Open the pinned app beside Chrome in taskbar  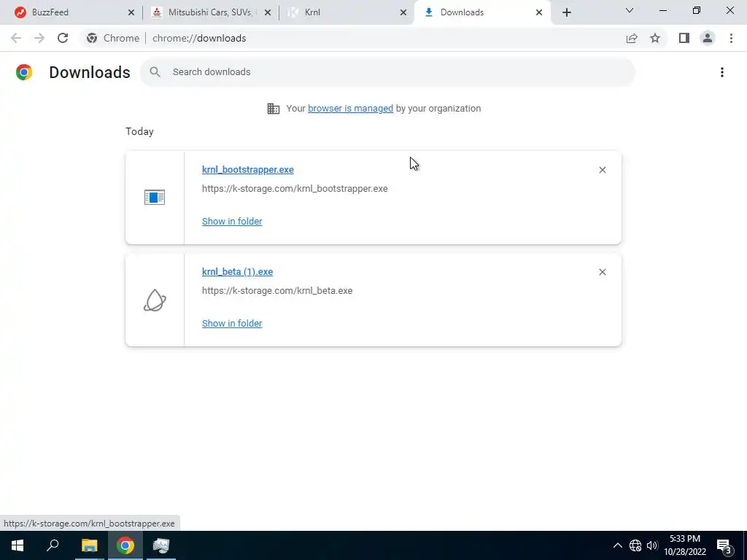tap(161, 545)
